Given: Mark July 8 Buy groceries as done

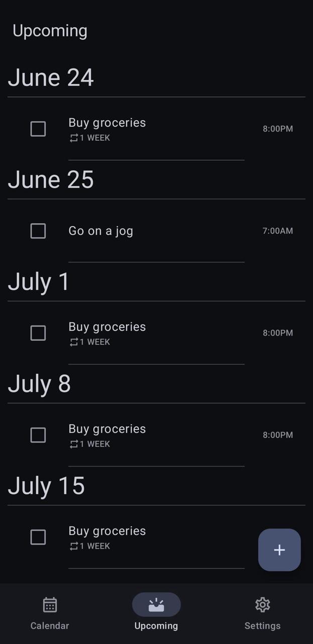Looking at the screenshot, I should coord(38,435).
